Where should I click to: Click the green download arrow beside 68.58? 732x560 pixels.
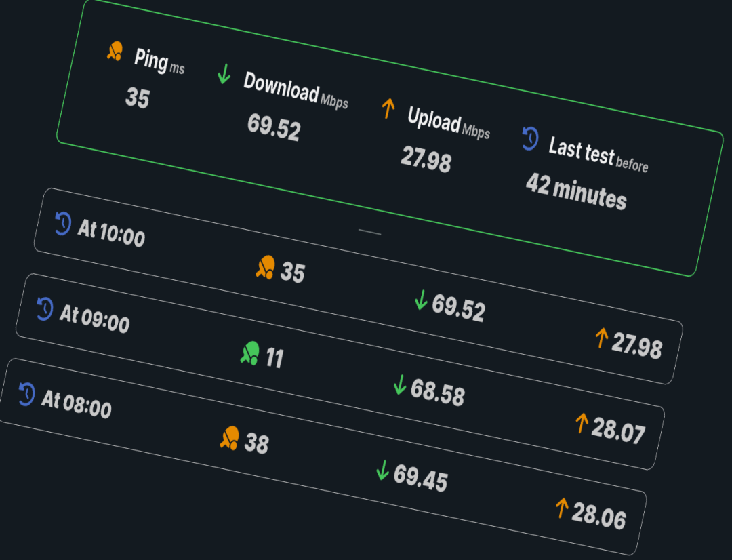coord(400,385)
